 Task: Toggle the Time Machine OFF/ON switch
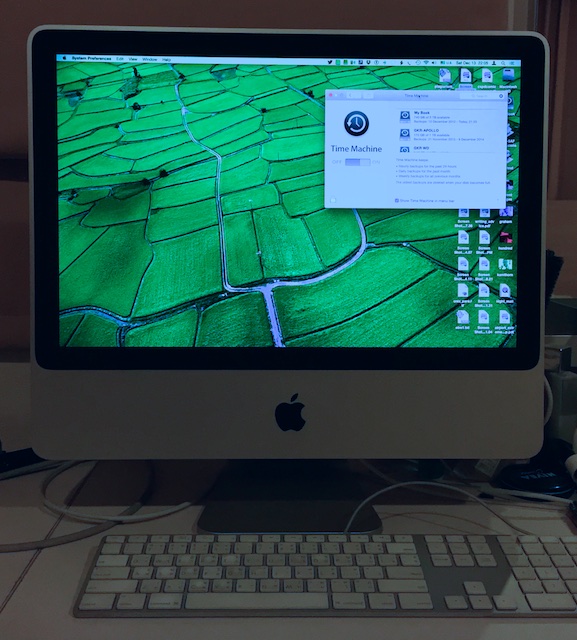[357, 162]
